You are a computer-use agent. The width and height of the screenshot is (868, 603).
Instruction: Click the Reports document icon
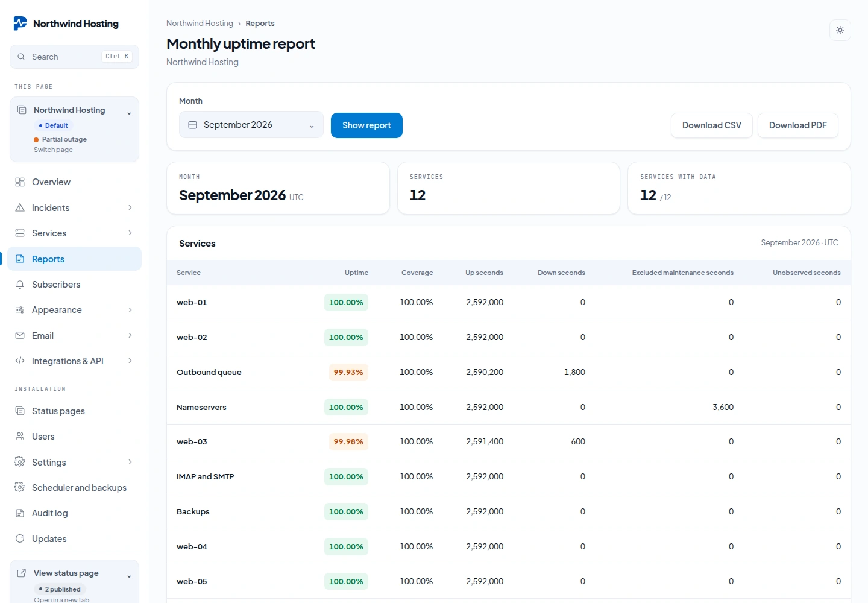(20, 259)
